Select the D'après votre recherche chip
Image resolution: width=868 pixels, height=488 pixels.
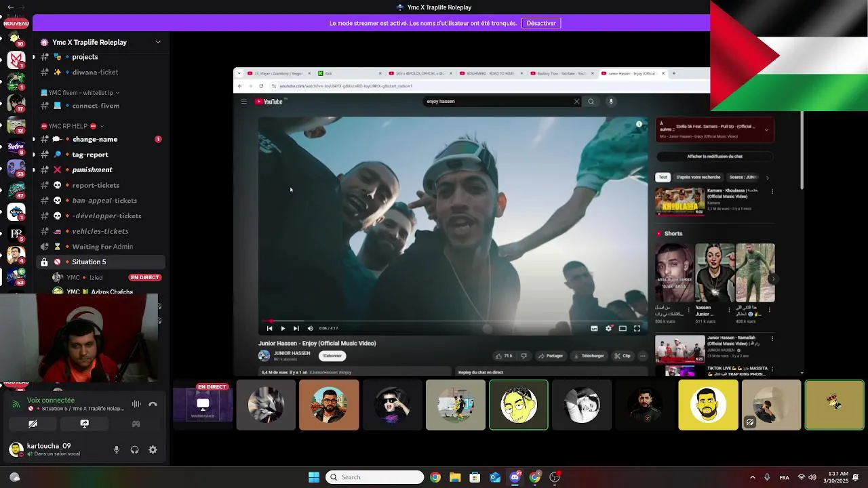click(x=698, y=178)
